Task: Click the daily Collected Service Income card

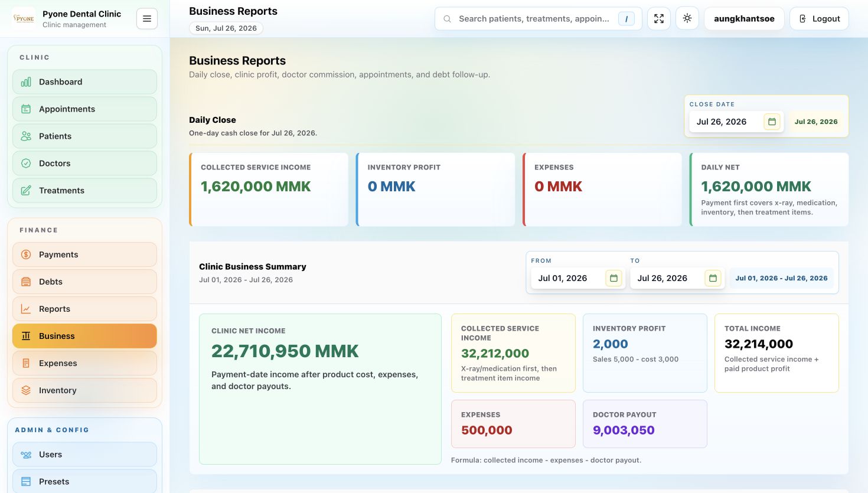Action: pyautogui.click(x=269, y=190)
